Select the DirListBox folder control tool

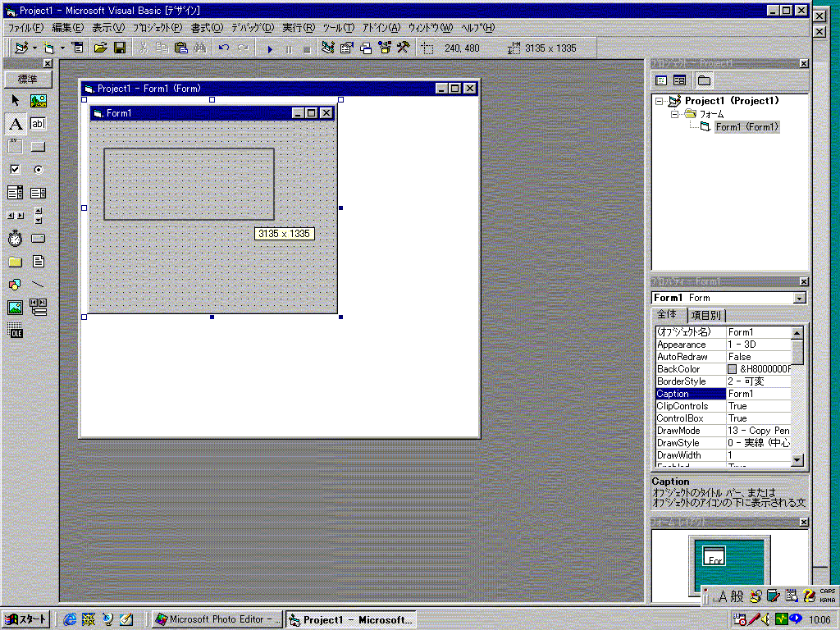click(15, 262)
